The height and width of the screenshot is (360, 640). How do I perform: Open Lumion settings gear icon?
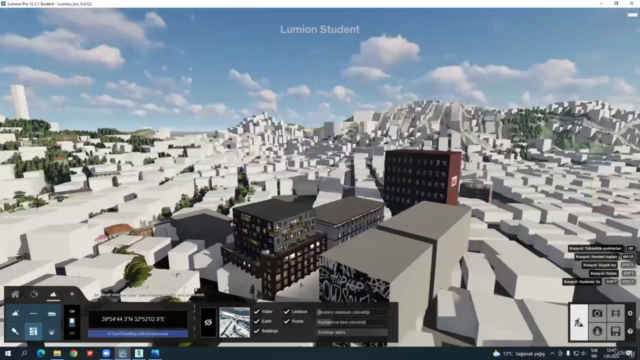[x=630, y=313]
